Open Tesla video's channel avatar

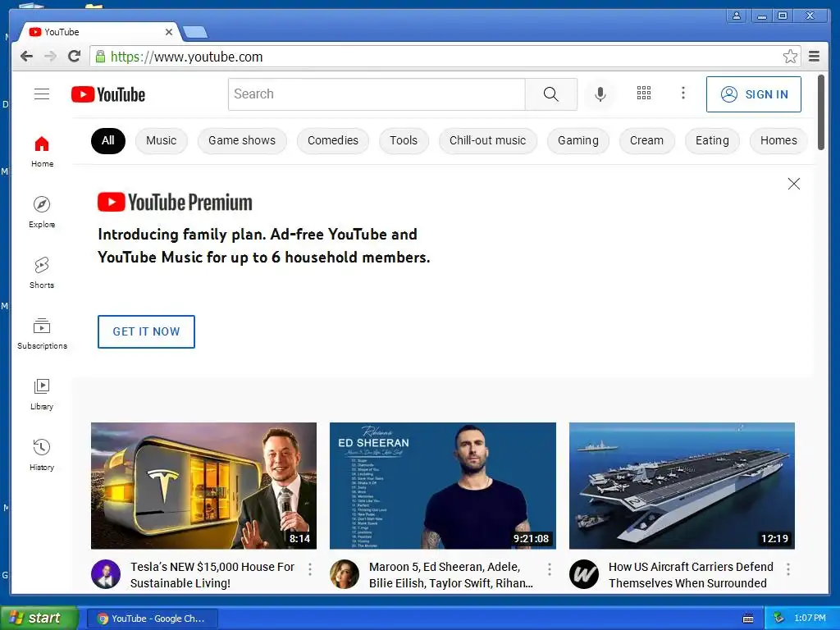coord(106,574)
